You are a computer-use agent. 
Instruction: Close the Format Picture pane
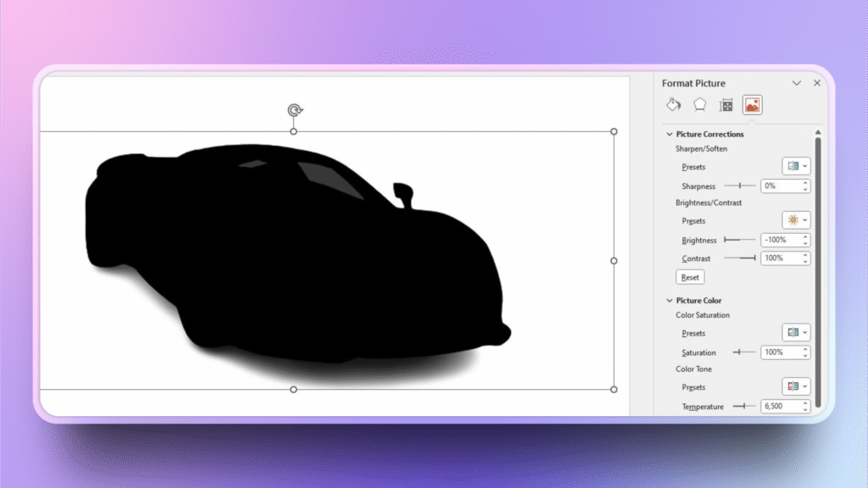(817, 83)
